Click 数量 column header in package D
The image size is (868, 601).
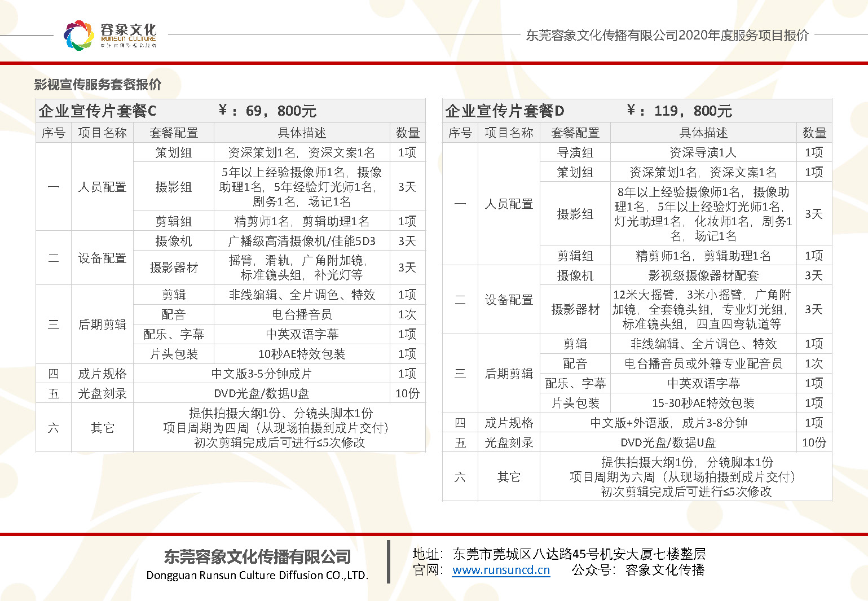tap(814, 133)
